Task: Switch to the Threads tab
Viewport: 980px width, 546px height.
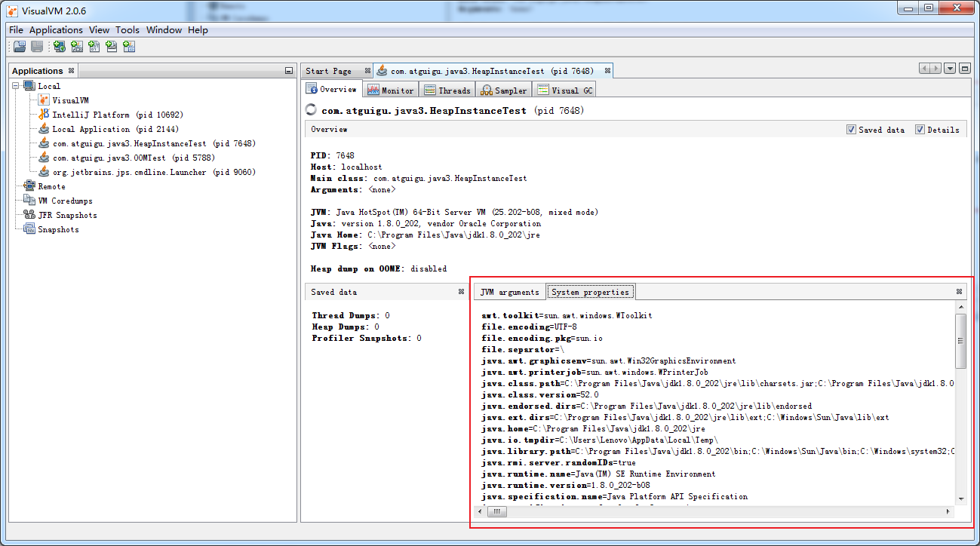Action: [447, 90]
